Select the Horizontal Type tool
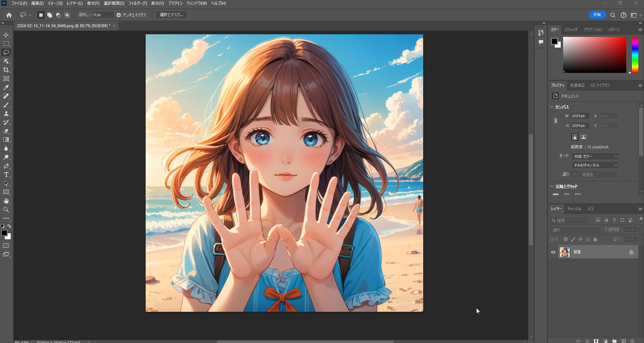This screenshot has height=343, width=644. pos(6,175)
